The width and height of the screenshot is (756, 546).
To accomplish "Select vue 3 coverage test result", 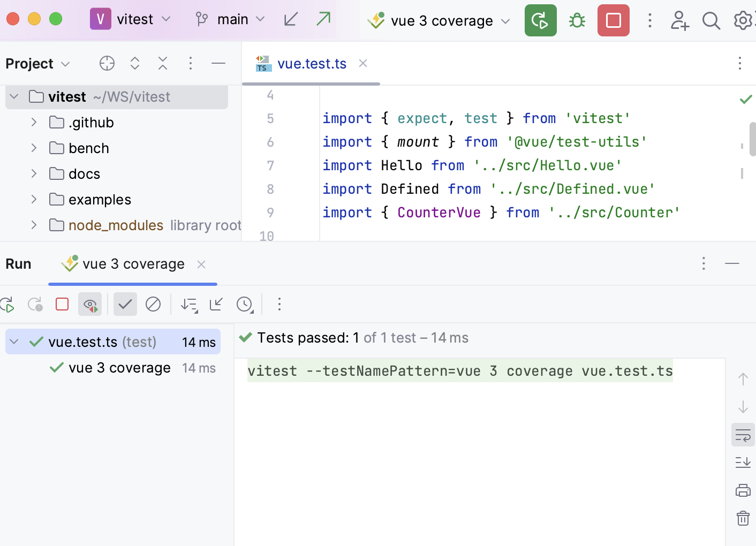I will 119,368.
